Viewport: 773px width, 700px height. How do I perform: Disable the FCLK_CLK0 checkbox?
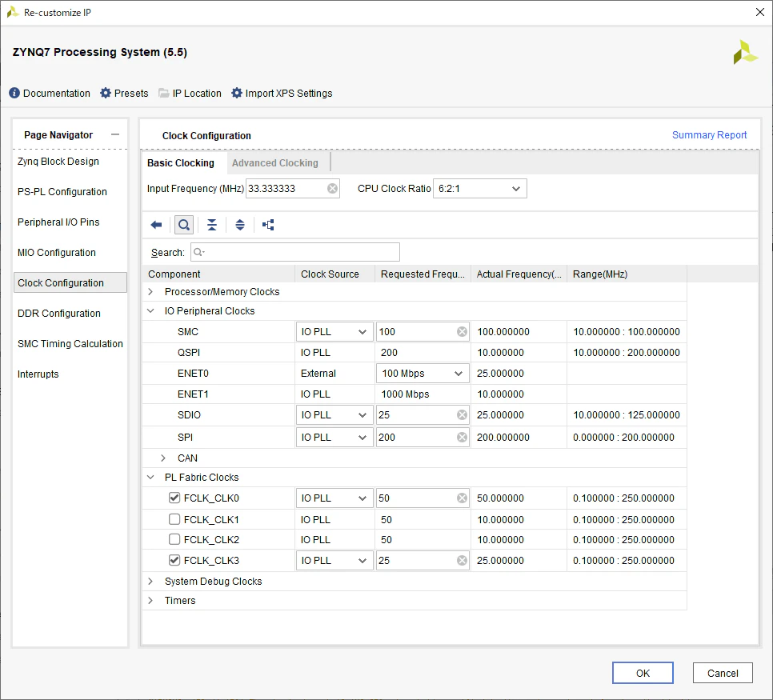[x=174, y=498]
